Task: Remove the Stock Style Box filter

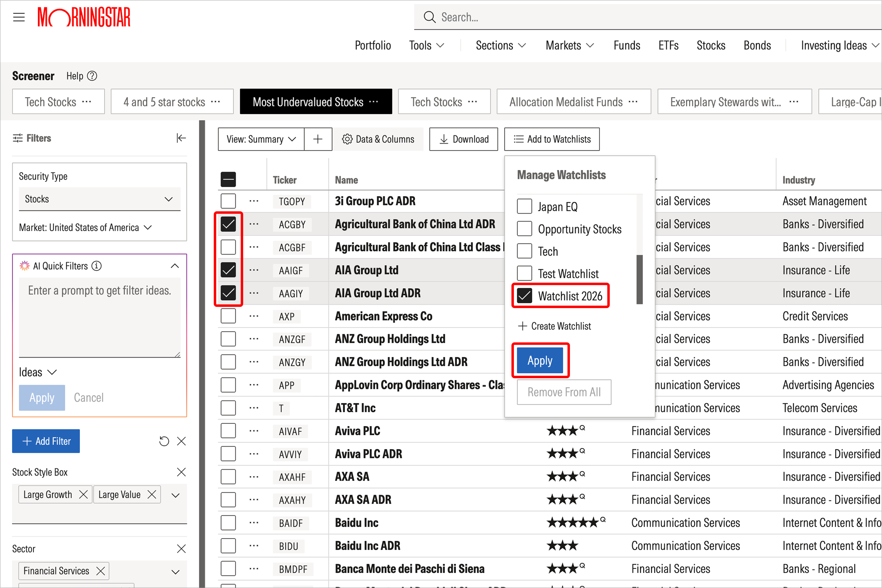Action: (x=182, y=472)
